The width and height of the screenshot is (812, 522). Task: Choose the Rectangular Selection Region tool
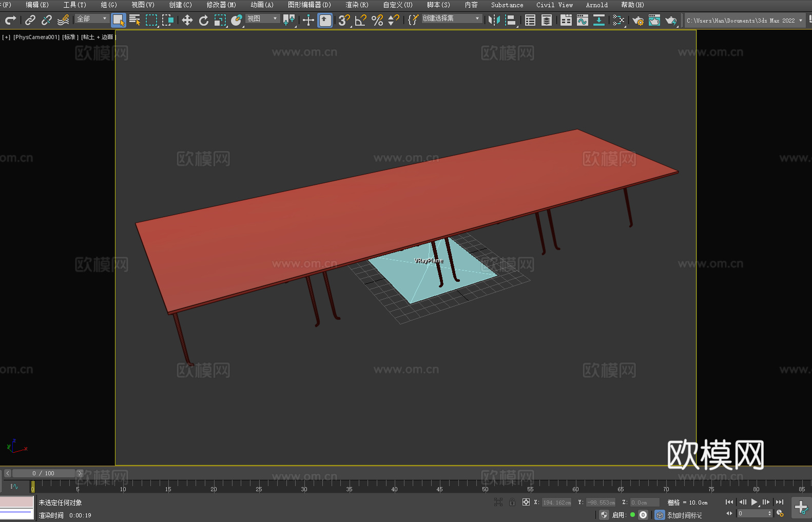coord(151,20)
